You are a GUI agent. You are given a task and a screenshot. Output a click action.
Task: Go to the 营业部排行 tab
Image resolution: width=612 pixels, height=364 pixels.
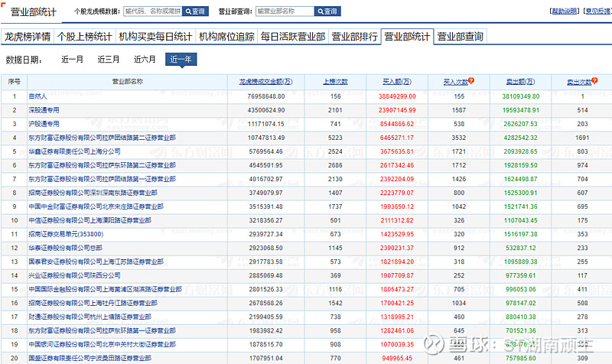pyautogui.click(x=354, y=37)
